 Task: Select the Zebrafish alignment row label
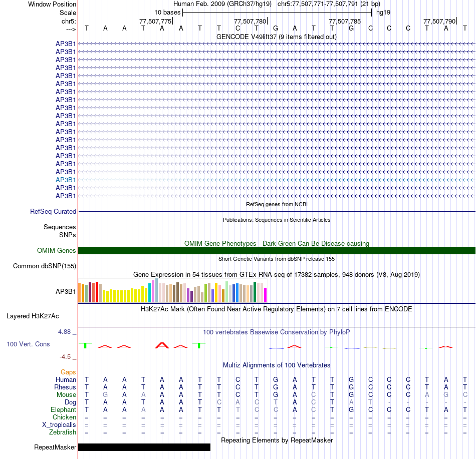pos(63,432)
